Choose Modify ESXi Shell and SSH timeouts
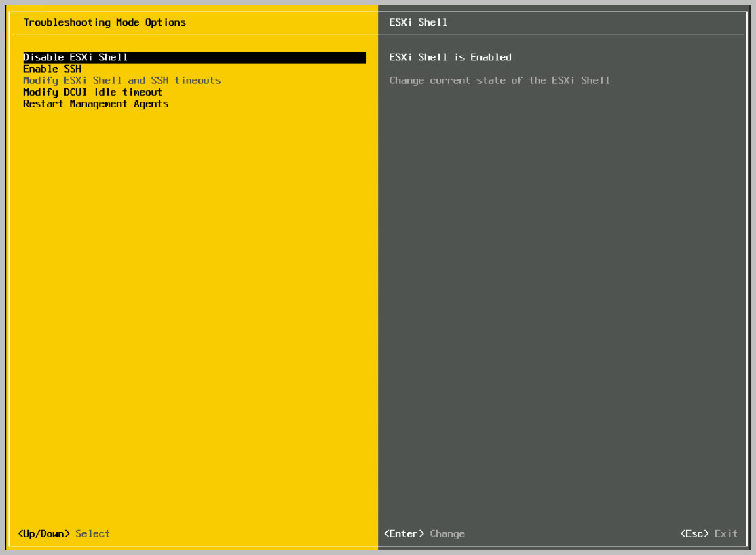Viewport: 756px width, 555px height. pyautogui.click(x=122, y=81)
